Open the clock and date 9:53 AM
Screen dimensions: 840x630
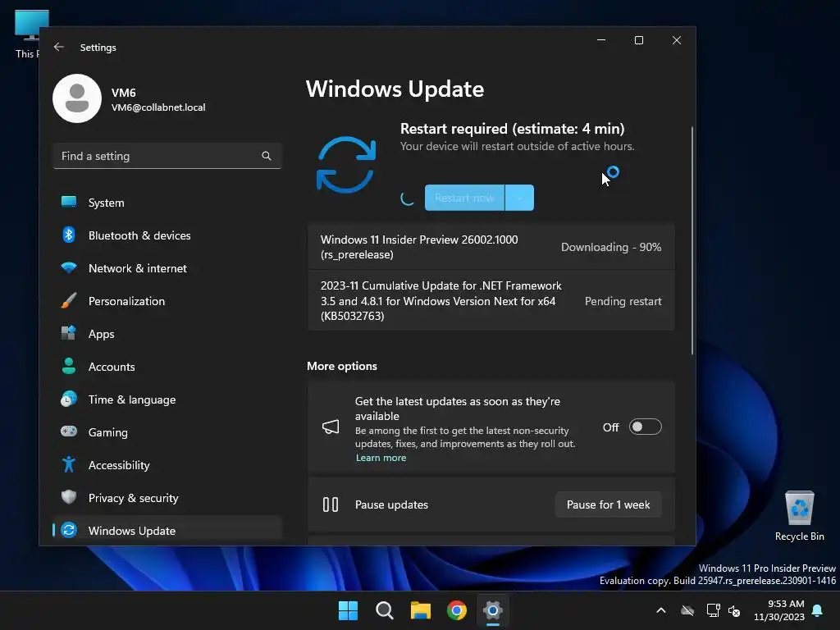pyautogui.click(x=779, y=610)
